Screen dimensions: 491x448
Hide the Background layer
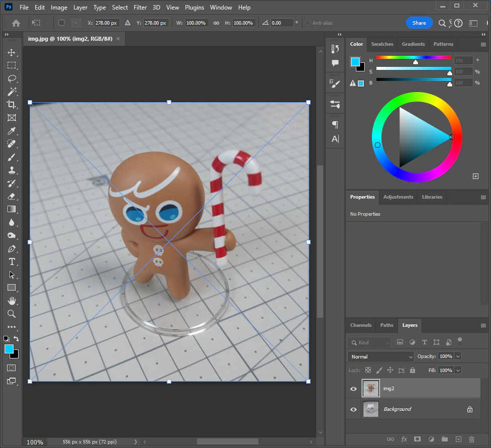point(353,409)
